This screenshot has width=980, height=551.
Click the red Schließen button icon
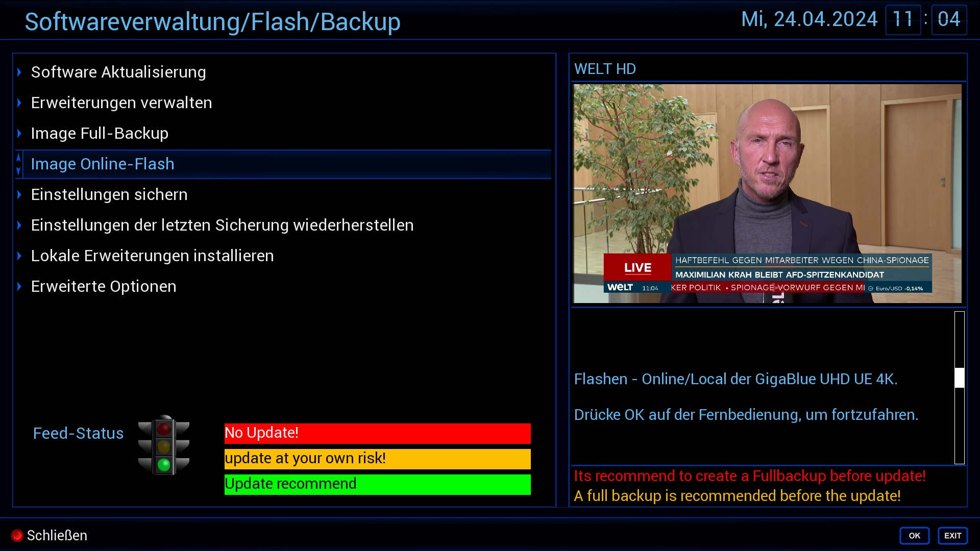[17, 535]
